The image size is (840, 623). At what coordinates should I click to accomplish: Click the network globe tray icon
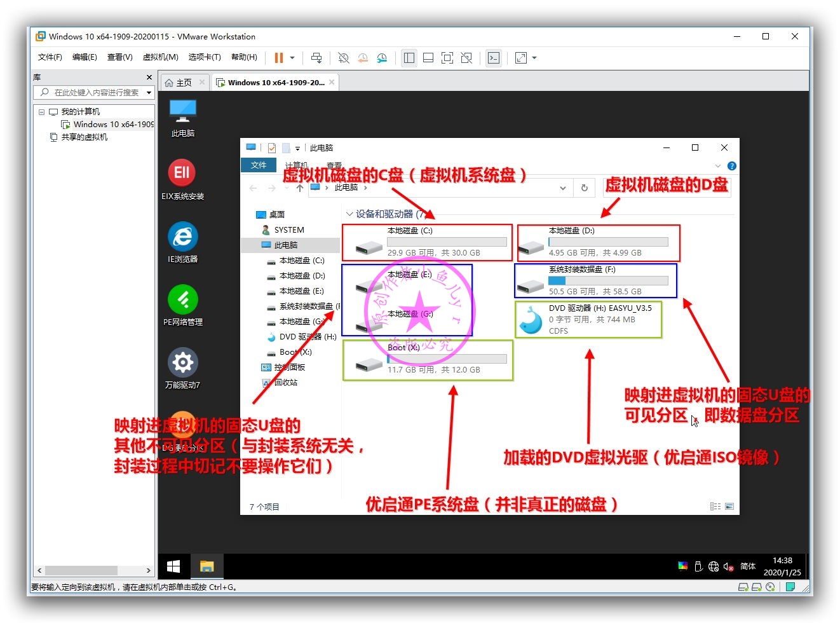point(714,566)
